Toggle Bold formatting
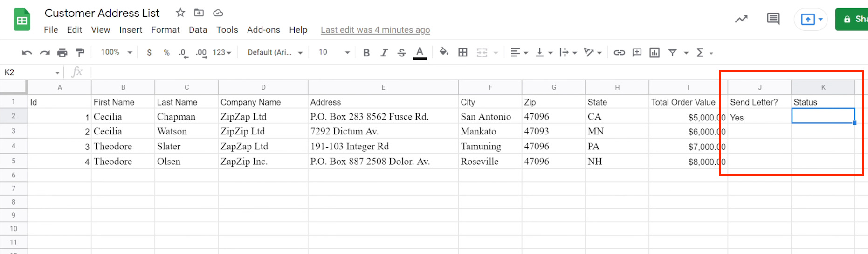This screenshot has width=868, height=254. point(366,53)
